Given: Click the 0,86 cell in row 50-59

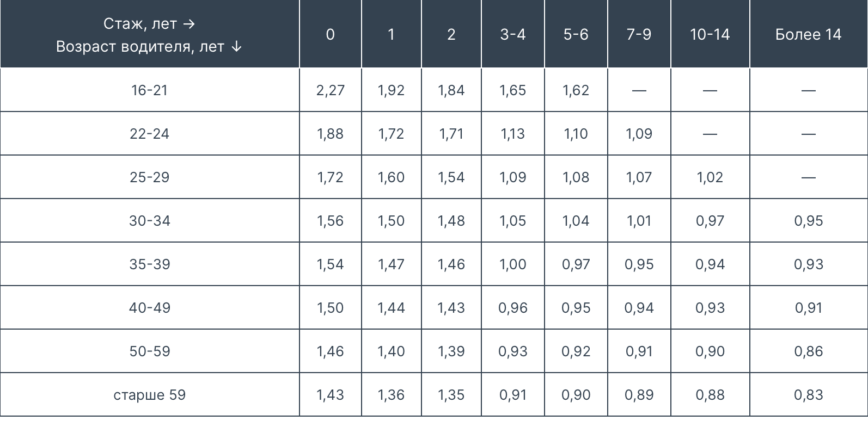Looking at the screenshot, I should (x=809, y=351).
